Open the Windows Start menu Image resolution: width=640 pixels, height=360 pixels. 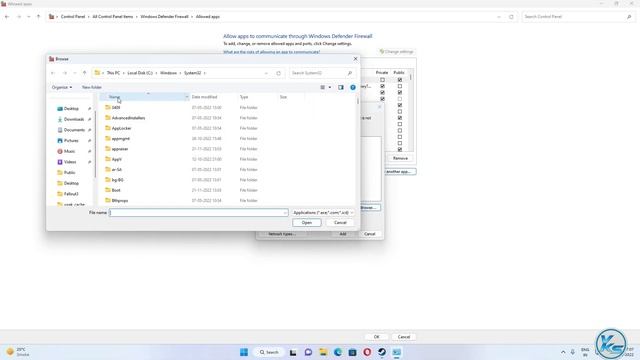pos(244,352)
